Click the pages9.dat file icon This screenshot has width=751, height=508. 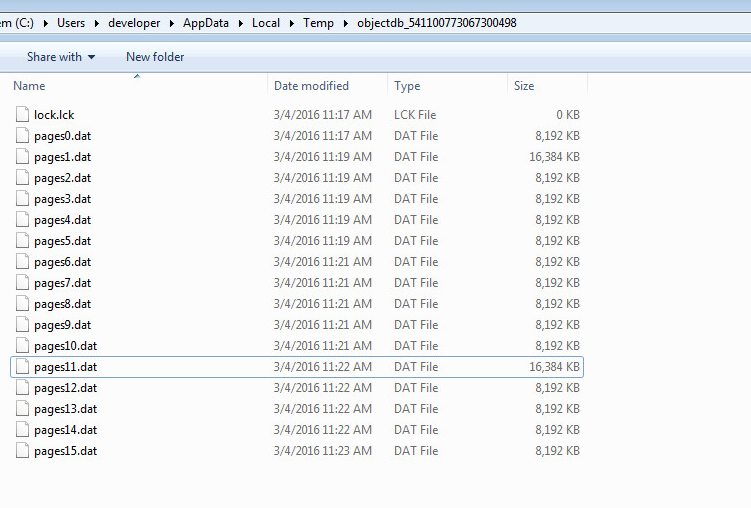(22, 325)
